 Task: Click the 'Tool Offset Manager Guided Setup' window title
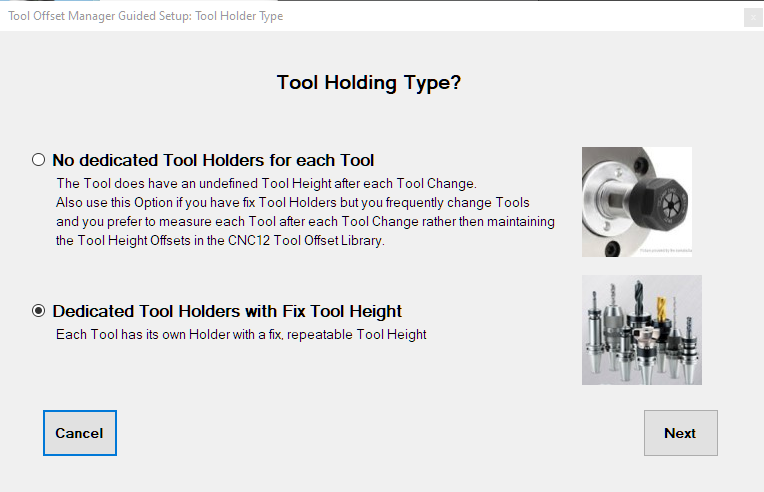[146, 16]
